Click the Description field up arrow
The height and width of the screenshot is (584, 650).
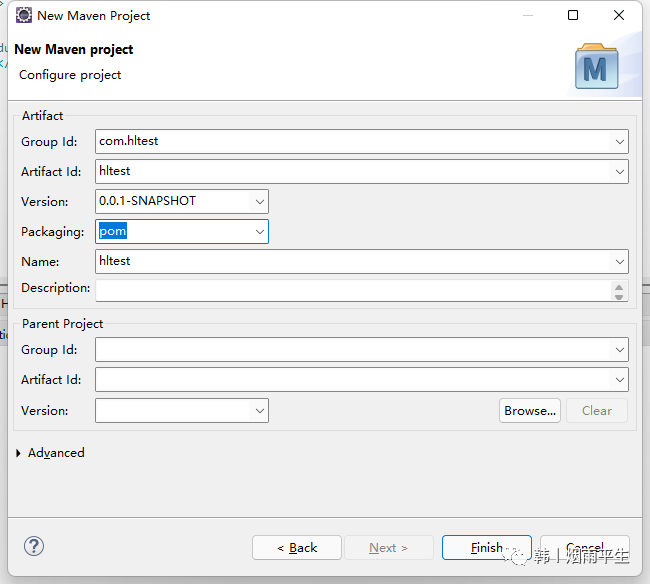tap(619, 287)
